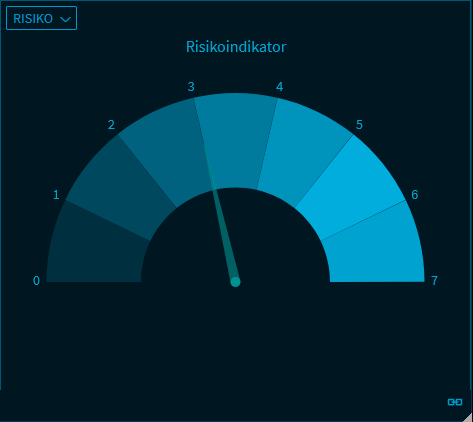Image resolution: width=473 pixels, height=422 pixels.
Task: Click the scale label 1 on gauge
Action: point(56,195)
